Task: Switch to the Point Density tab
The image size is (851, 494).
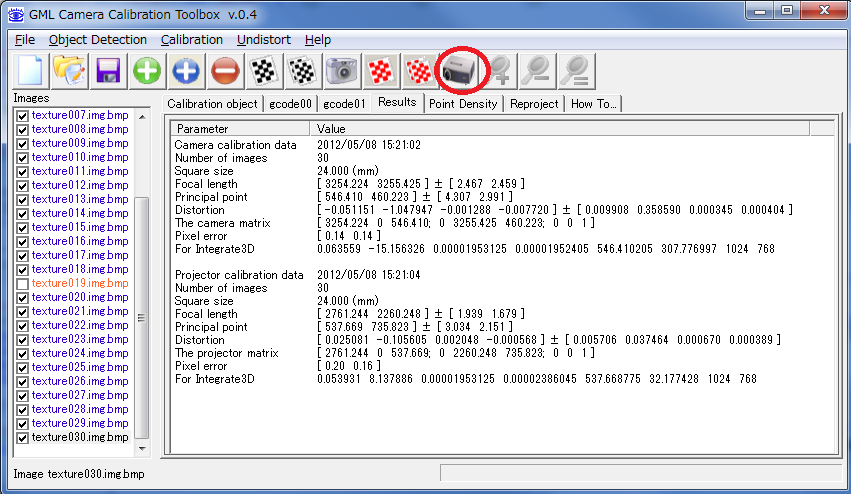Action: (x=463, y=103)
